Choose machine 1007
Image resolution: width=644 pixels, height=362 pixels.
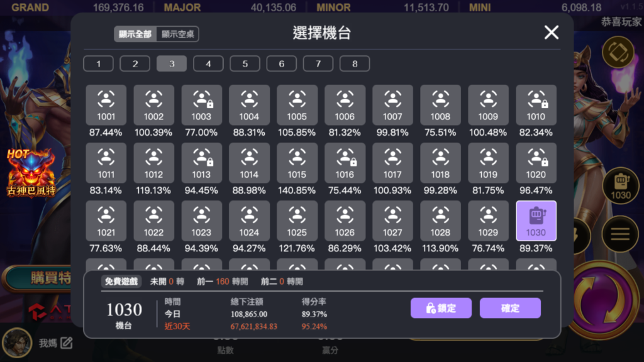pyautogui.click(x=392, y=105)
